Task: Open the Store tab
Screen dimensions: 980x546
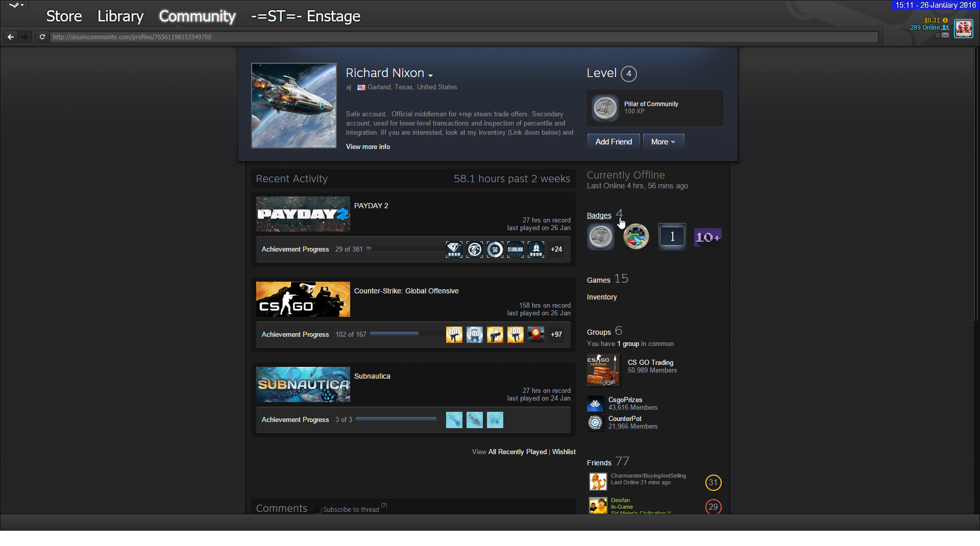Action: click(x=64, y=16)
